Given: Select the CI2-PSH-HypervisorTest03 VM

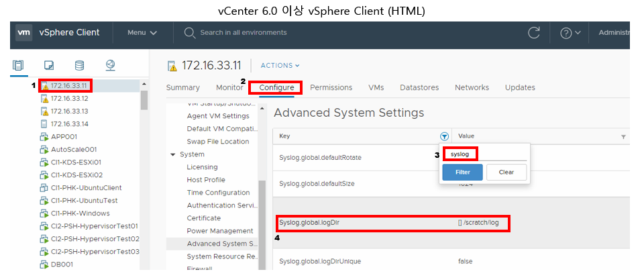Looking at the screenshot, I should coord(95,251).
